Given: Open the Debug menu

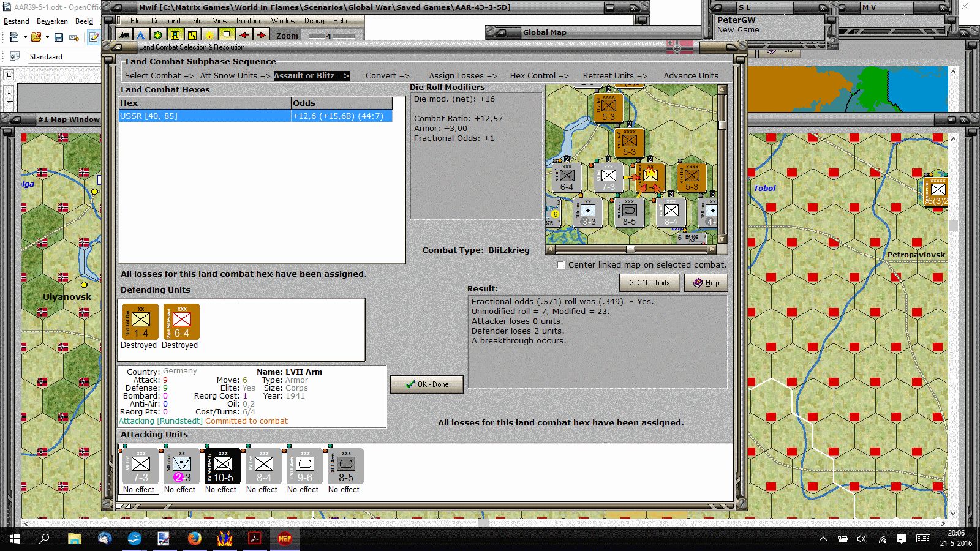Looking at the screenshot, I should [x=314, y=21].
